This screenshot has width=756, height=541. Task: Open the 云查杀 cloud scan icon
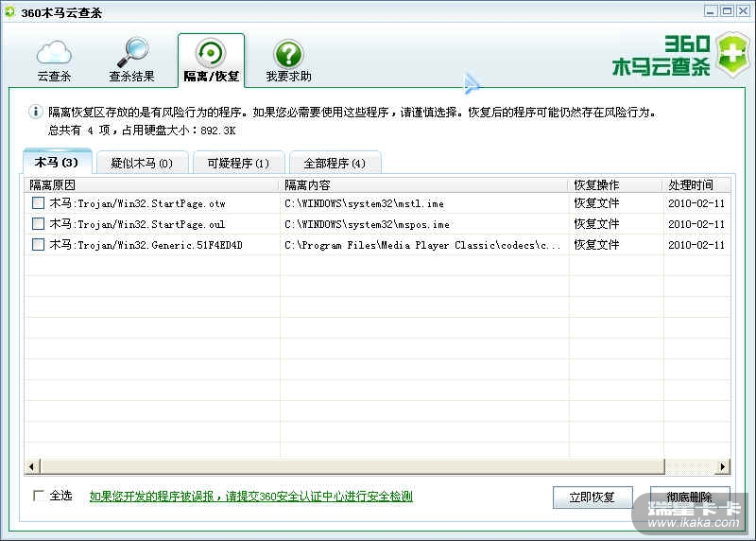(x=54, y=53)
